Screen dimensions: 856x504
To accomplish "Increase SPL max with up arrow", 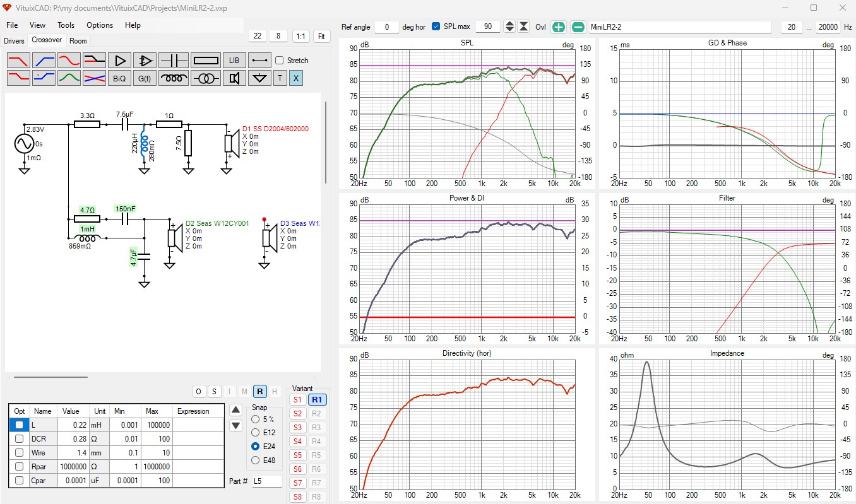I will click(509, 24).
